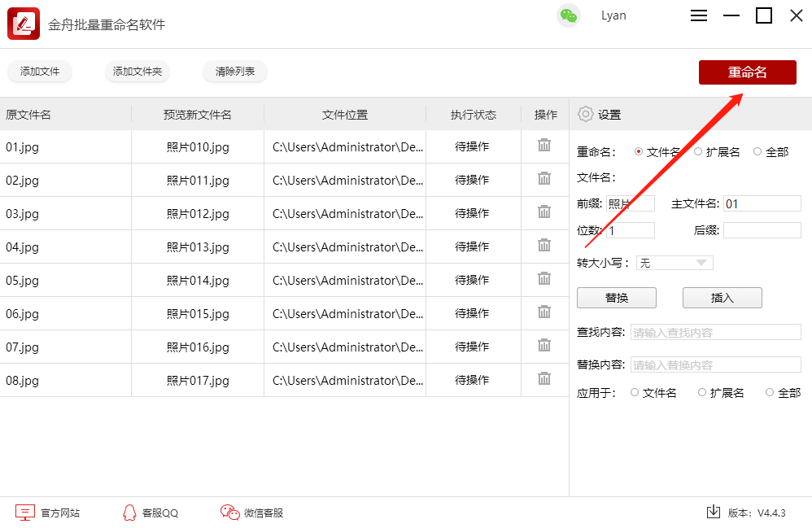
Task: Select 文件名 radio under 应用于
Action: [635, 392]
